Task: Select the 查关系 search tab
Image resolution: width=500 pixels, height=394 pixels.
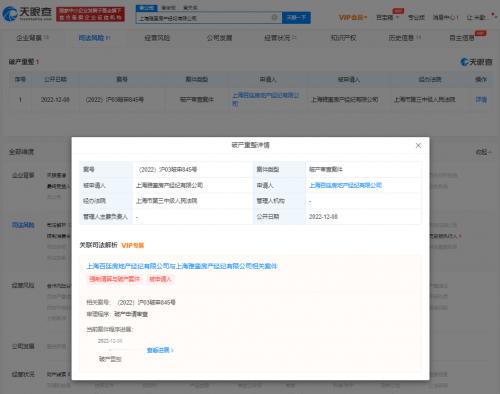Action: [x=190, y=8]
